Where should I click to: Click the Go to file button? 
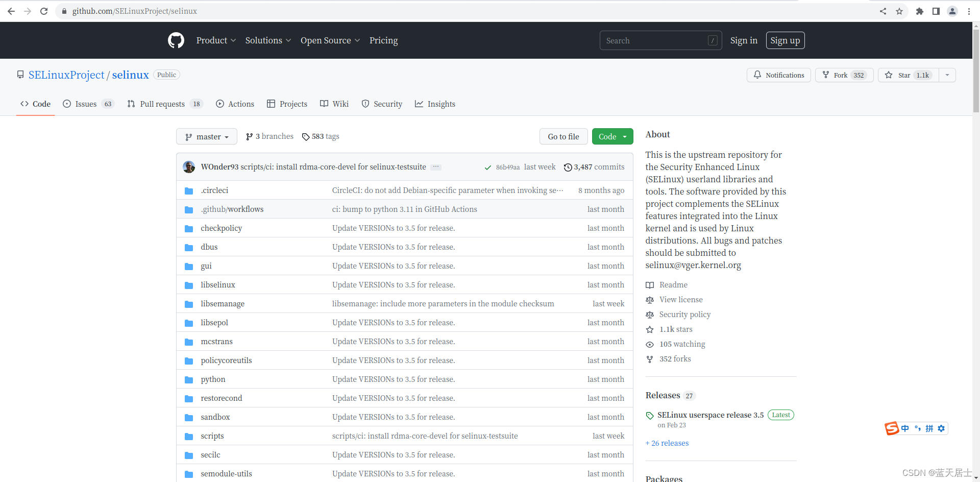pos(563,136)
